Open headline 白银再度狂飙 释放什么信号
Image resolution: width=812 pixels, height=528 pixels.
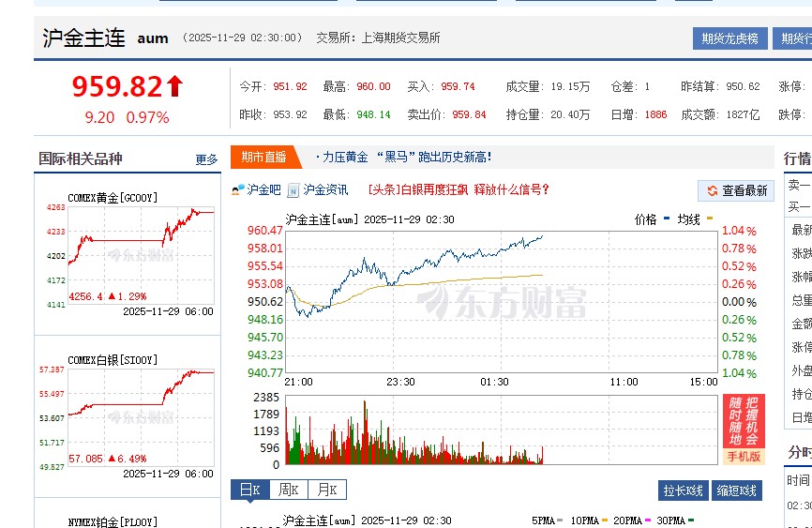pos(459,189)
